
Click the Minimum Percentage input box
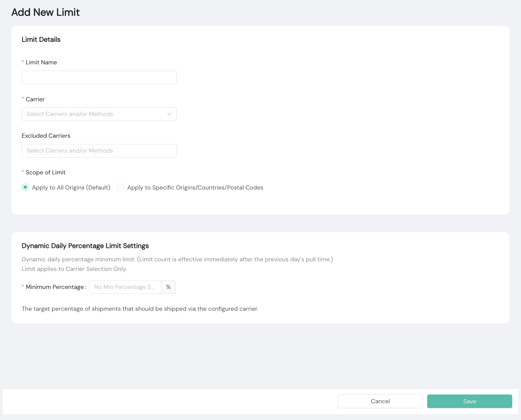125,287
